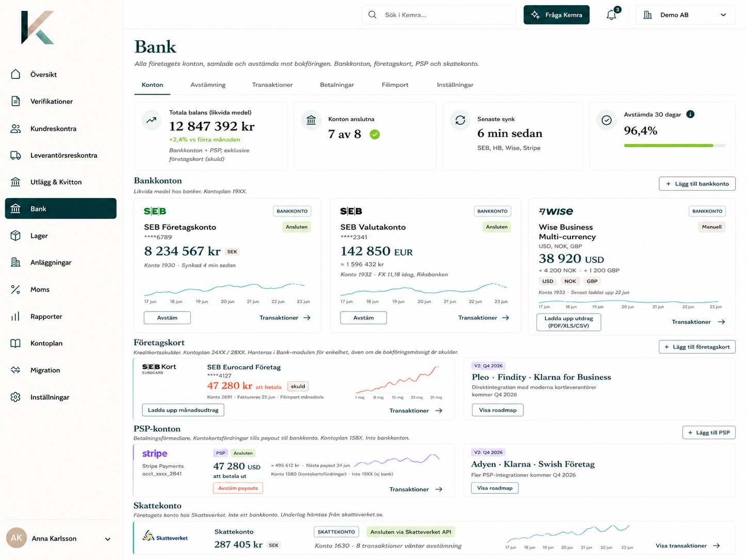747x560 pixels.
Task: Expand the Anna Karlsson user menu
Action: 58,538
